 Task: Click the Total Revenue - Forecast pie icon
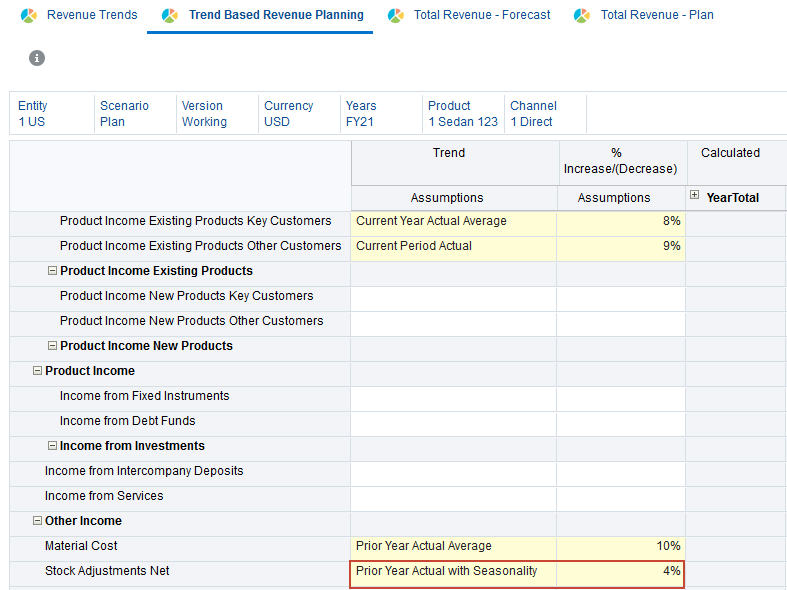pos(396,16)
